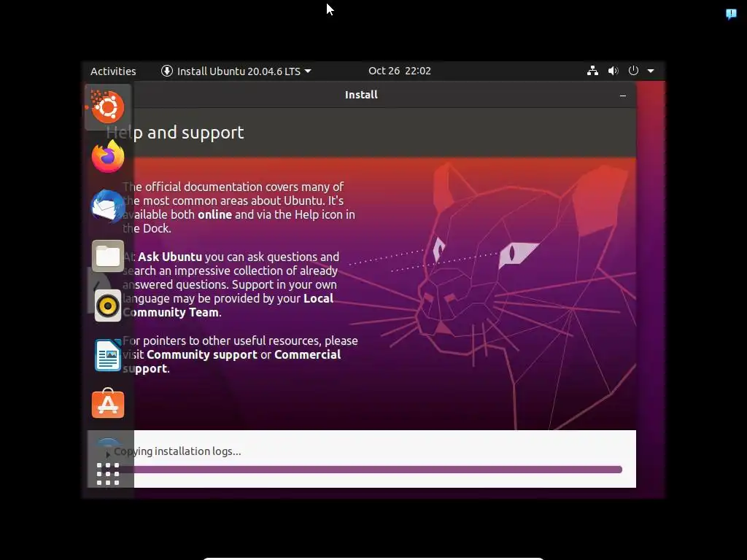
Task: Click the volume speaker icon
Action: click(x=613, y=71)
